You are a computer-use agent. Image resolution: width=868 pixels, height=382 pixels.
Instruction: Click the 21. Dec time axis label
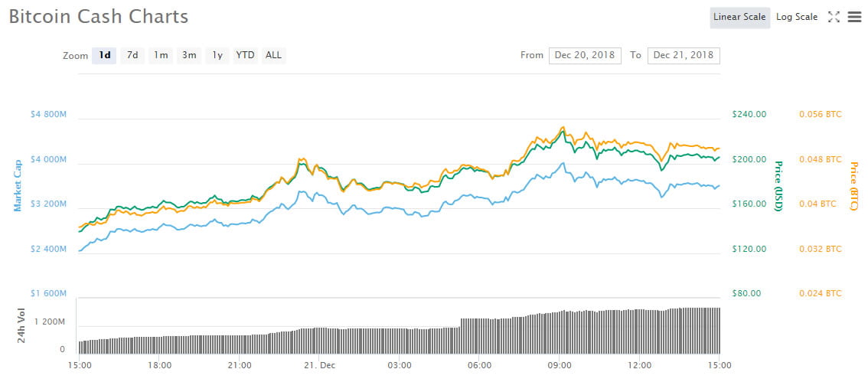(x=319, y=365)
